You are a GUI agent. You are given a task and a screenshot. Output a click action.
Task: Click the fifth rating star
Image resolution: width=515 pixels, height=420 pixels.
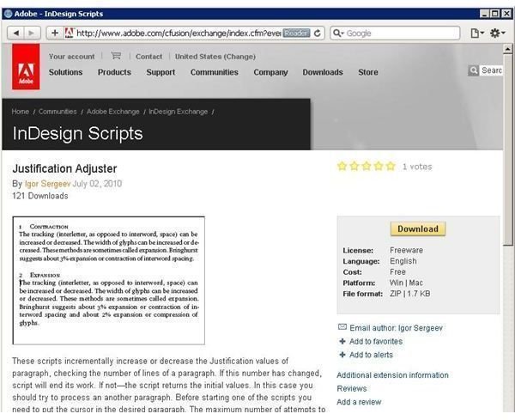click(391, 166)
